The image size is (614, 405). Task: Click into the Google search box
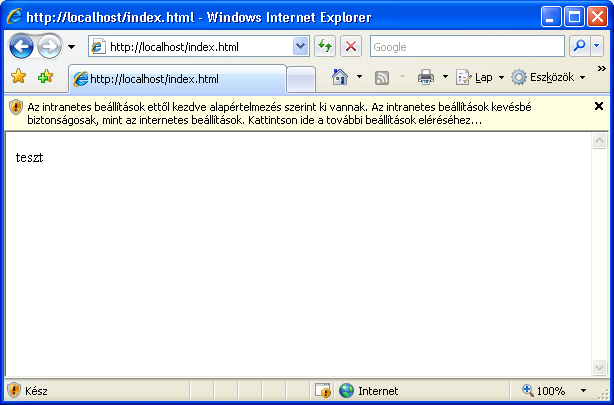tap(465, 46)
